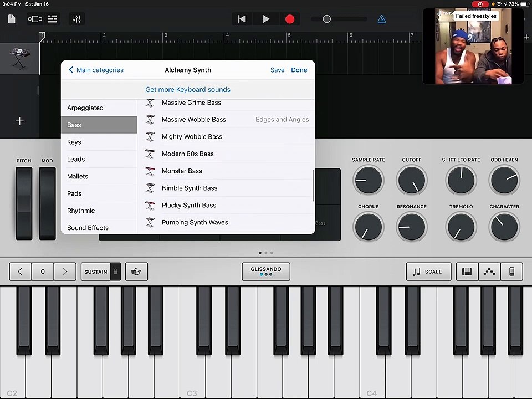This screenshot has height=399, width=532.
Task: Choose Massive Wobble Bass preset
Action: click(226, 120)
